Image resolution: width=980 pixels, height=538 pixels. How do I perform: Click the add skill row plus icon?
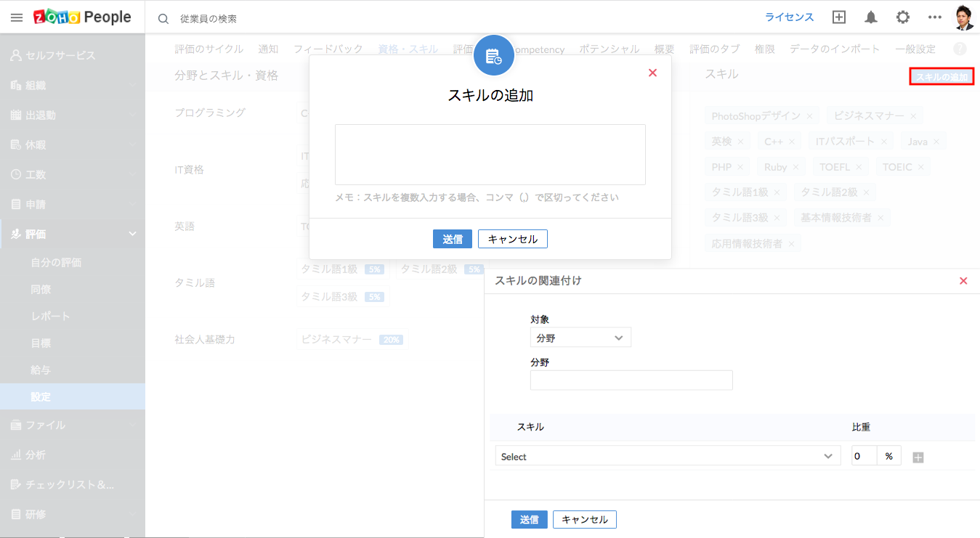[x=918, y=457]
